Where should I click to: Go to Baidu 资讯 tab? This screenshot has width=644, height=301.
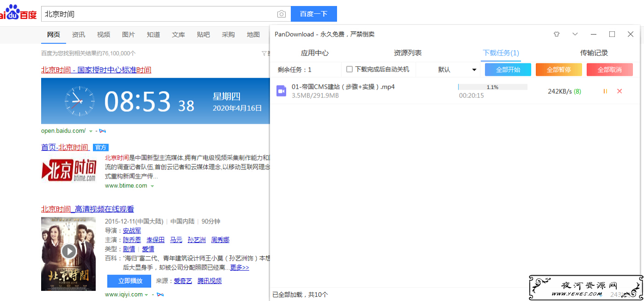[79, 35]
